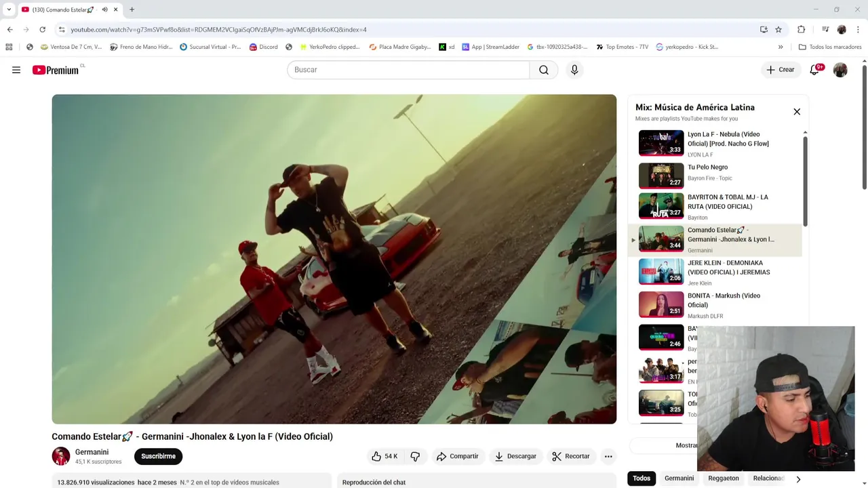Click the search magnifier button
This screenshot has width=868, height=488.
tap(544, 70)
